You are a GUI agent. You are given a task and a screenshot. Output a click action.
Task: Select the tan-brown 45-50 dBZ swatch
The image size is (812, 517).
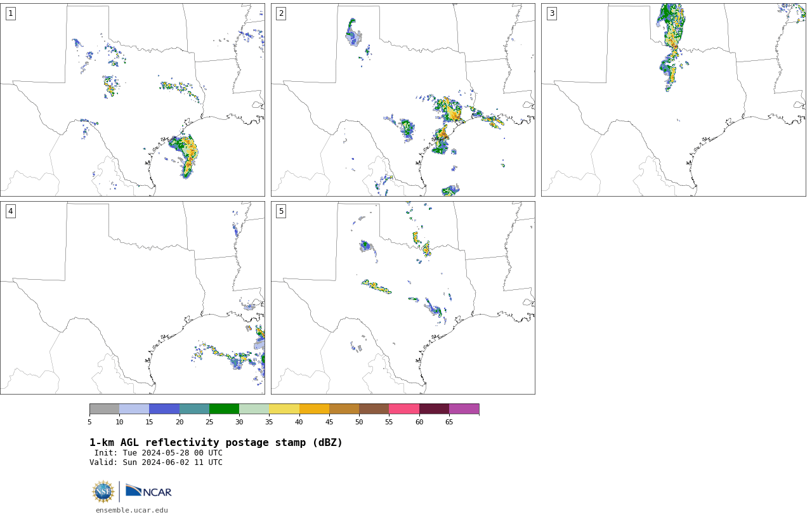click(x=344, y=409)
